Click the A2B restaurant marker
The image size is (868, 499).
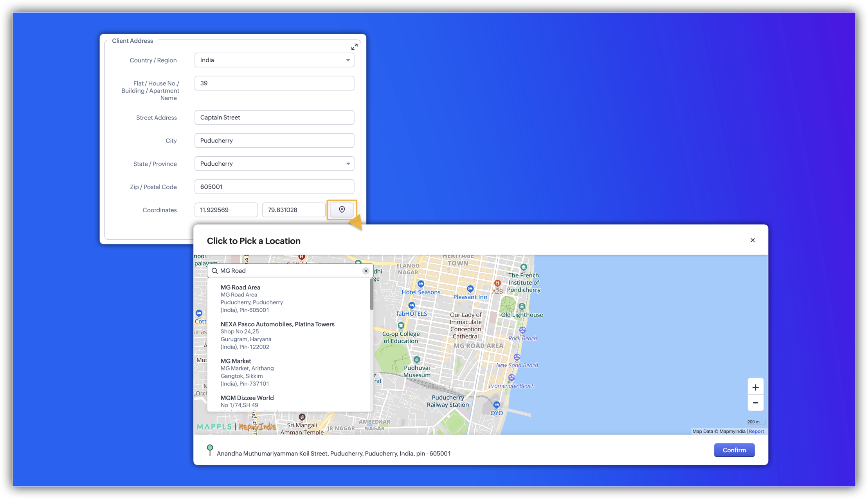click(497, 283)
